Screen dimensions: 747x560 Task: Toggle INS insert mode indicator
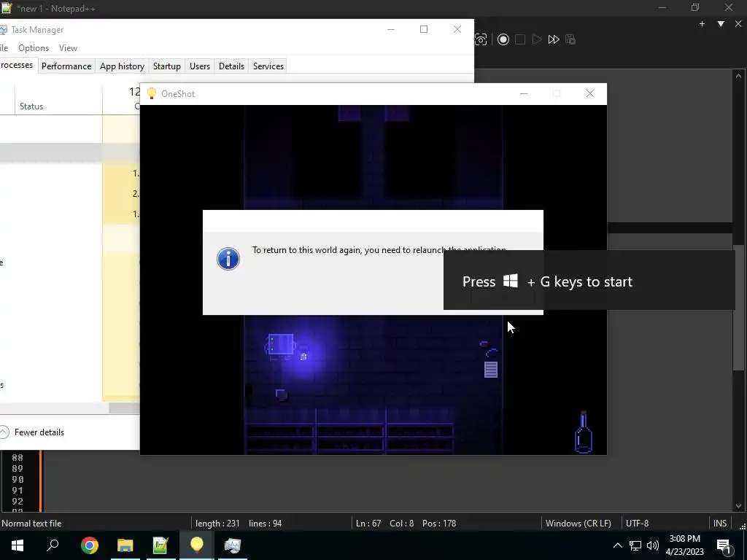click(x=720, y=524)
